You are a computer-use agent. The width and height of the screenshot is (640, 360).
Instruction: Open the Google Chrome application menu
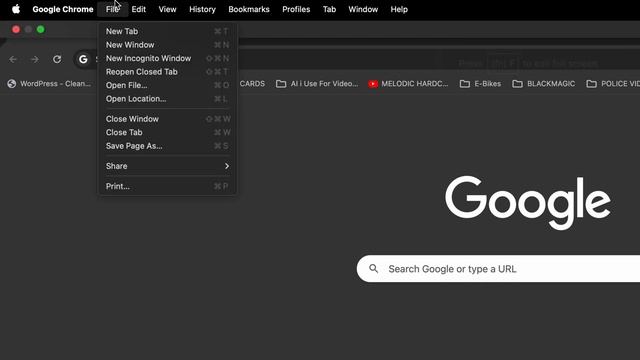coord(63,9)
